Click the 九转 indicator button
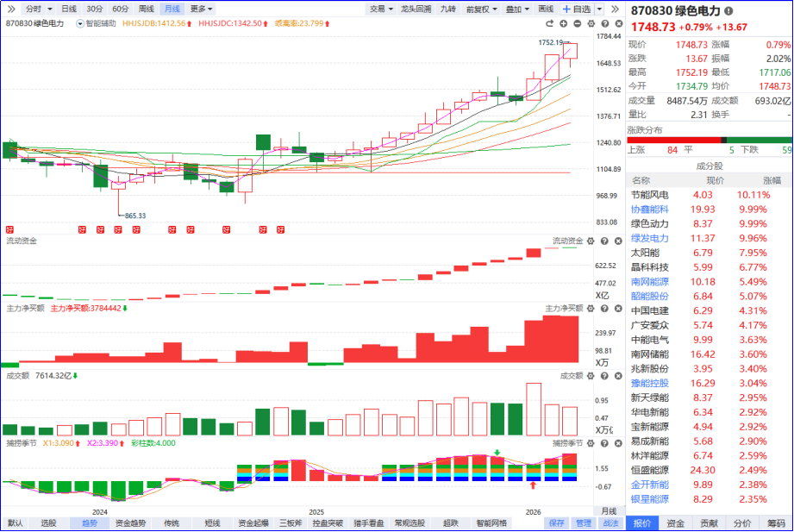 coord(448,9)
